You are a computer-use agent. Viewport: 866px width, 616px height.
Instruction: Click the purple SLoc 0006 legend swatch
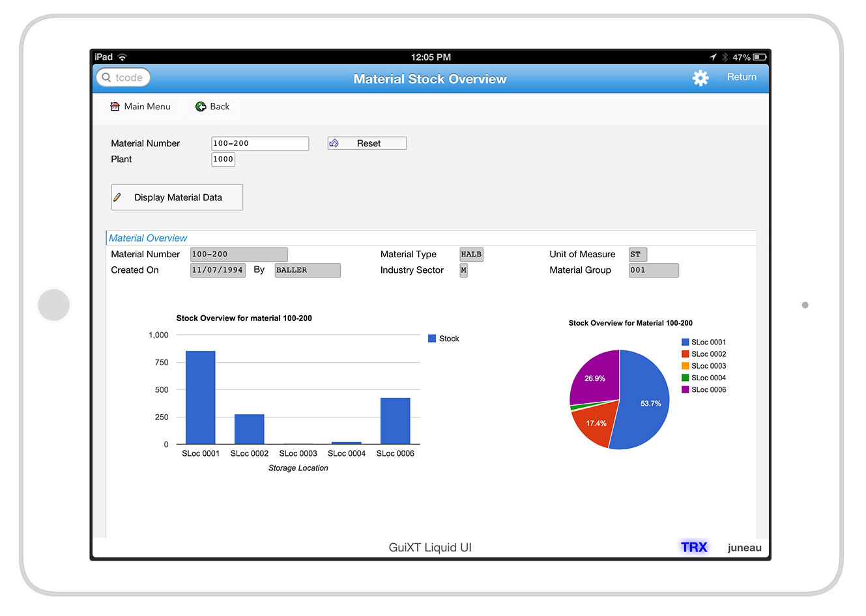click(x=685, y=390)
